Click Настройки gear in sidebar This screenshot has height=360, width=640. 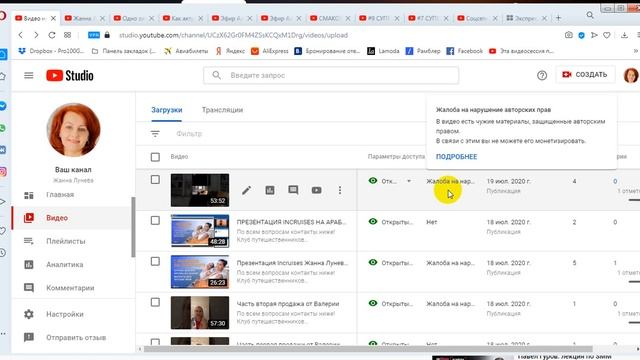coord(29,314)
